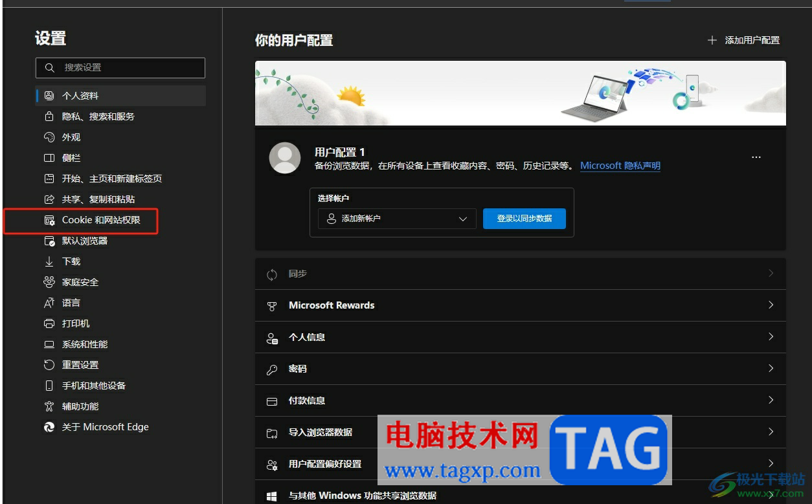
Task: Expand the 个人信息 row chevron
Action: click(771, 336)
